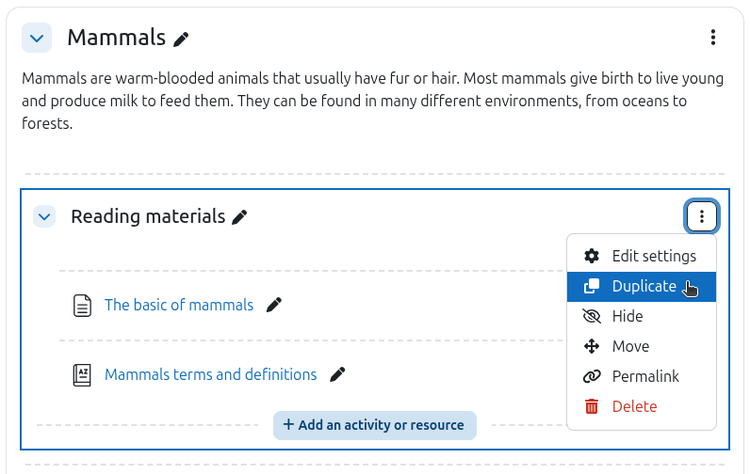This screenshot has height=474, width=750.
Task: Choose Delete in the context menu
Action: pos(634,406)
